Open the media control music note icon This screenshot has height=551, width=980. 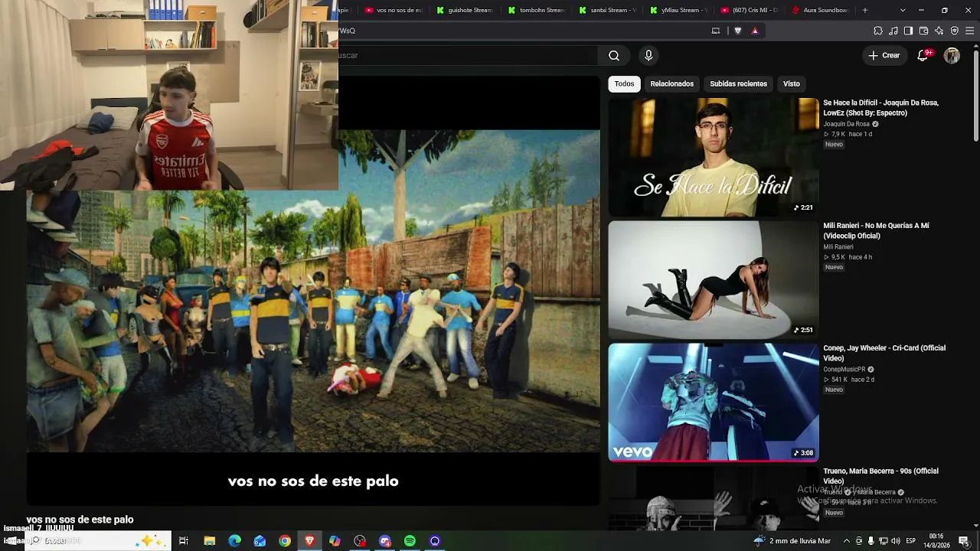pos(893,31)
